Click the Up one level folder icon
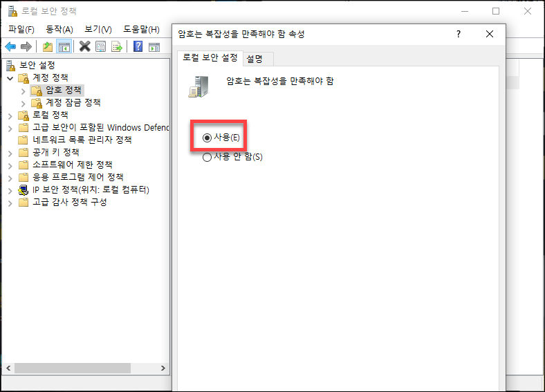Viewport: 545px width, 392px height. coord(48,46)
